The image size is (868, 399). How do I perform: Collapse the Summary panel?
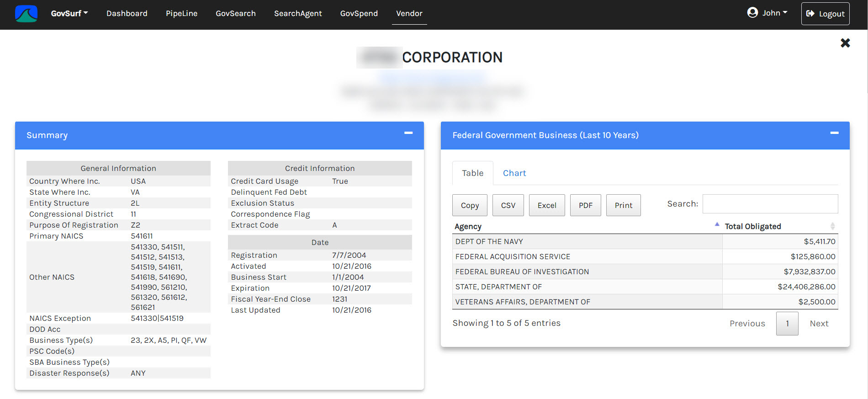point(408,133)
